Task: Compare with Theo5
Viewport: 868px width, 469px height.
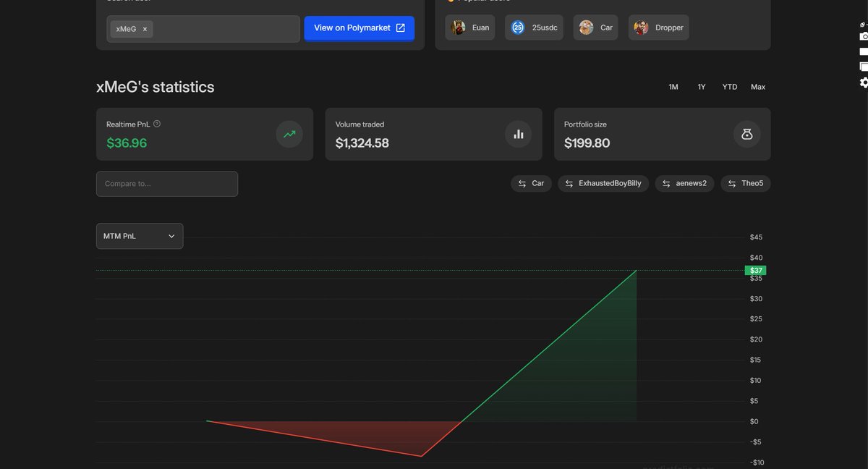Action: pos(746,184)
